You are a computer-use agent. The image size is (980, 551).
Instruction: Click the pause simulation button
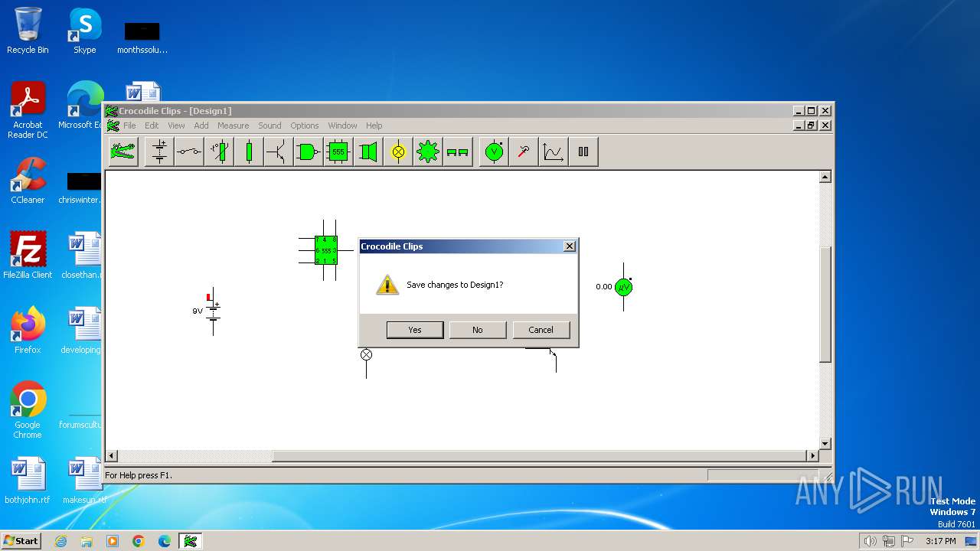coord(583,152)
